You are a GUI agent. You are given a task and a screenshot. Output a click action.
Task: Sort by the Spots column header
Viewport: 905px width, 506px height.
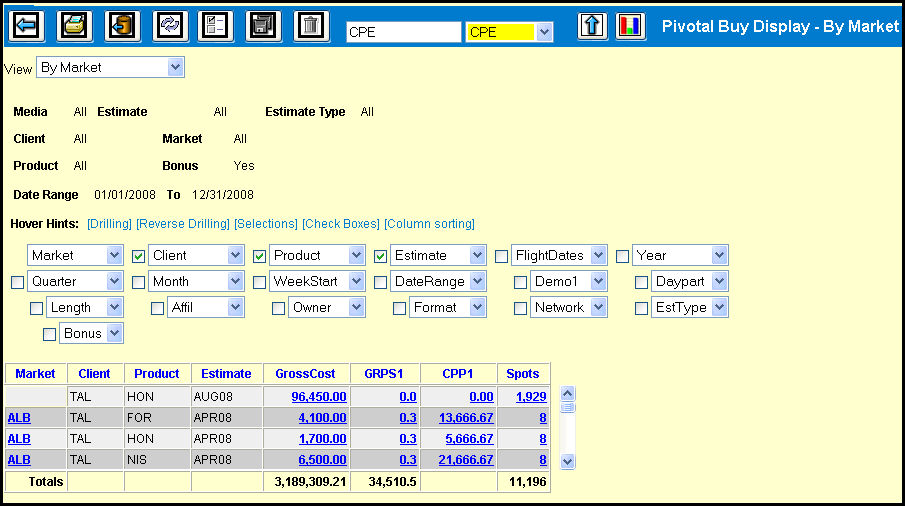tap(523, 373)
